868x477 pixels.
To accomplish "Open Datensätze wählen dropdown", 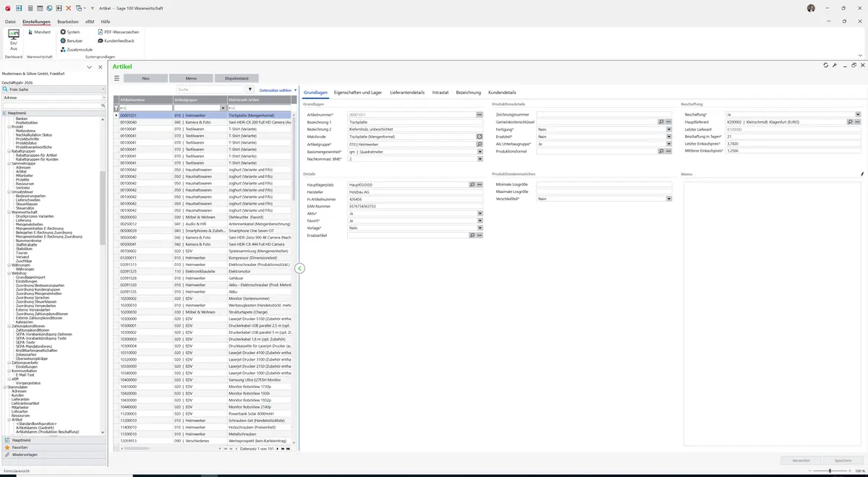I will tap(278, 90).
